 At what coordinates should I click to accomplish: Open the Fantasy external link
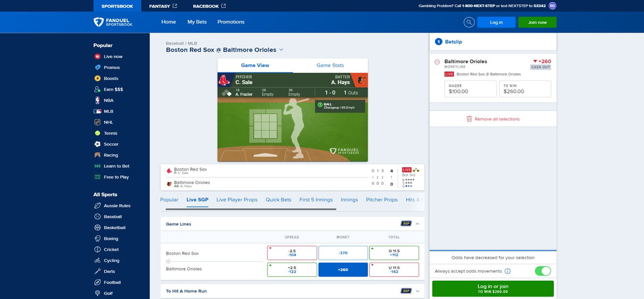(x=163, y=6)
